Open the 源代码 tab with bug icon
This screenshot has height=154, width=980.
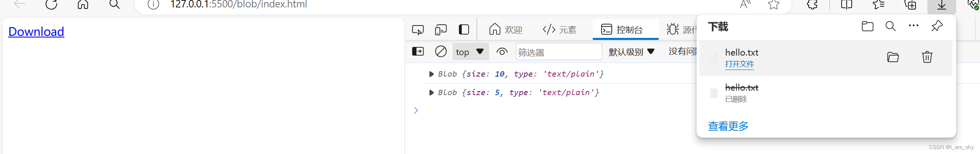point(682,30)
